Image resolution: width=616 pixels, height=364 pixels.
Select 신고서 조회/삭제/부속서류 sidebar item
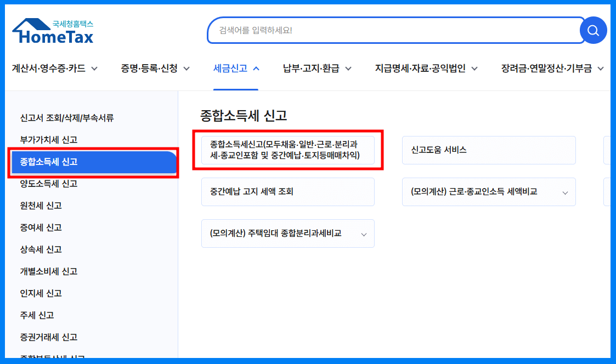point(60,118)
